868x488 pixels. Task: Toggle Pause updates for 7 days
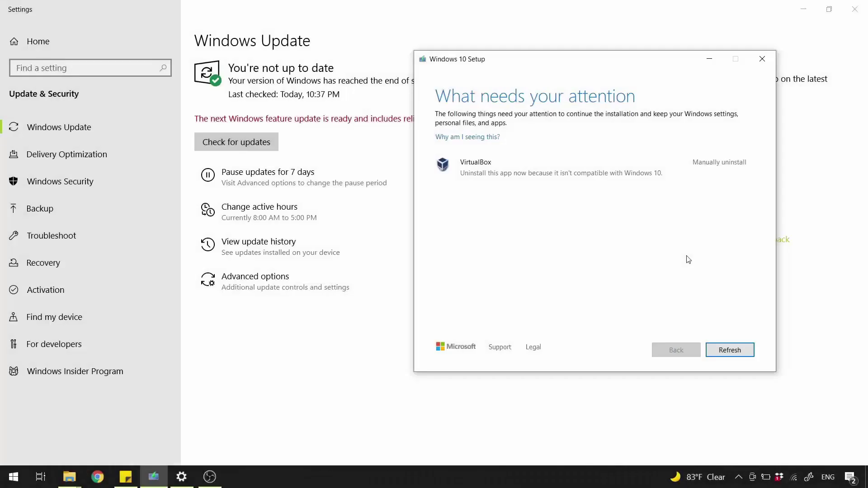[268, 172]
